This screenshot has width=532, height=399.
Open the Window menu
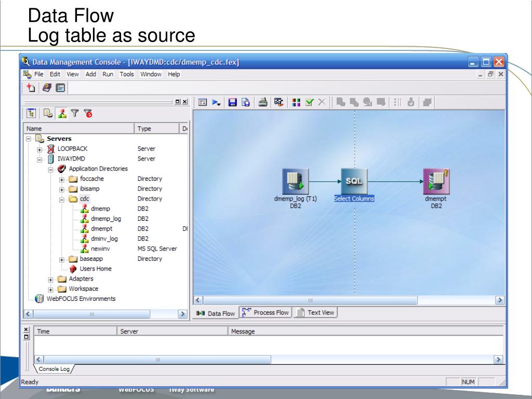(x=151, y=74)
